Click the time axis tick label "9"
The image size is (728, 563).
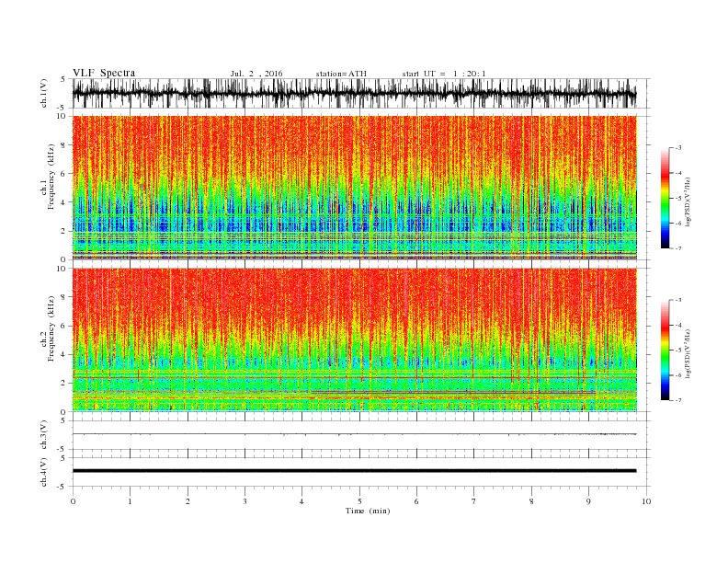click(x=588, y=501)
